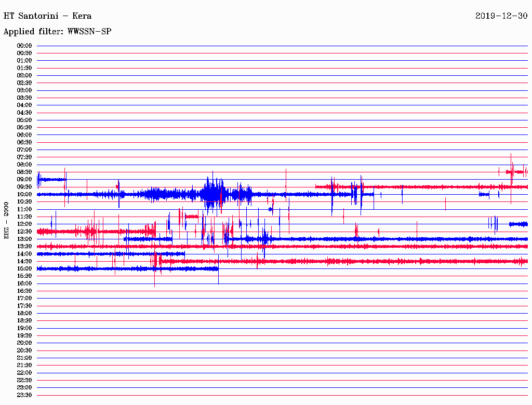Click the short red segment on the 11:30 trace
The height and width of the screenshot is (405, 532).
coord(192,217)
